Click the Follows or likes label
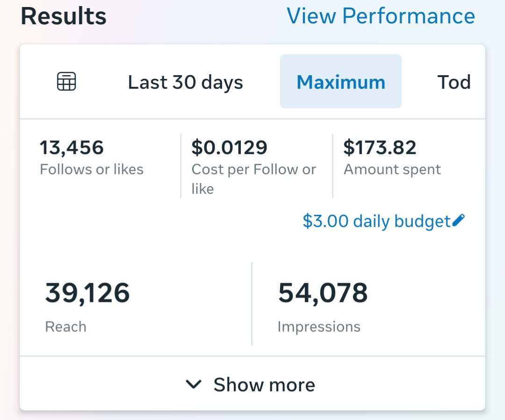Screen dimensions: 505x420 pyautogui.click(x=92, y=169)
